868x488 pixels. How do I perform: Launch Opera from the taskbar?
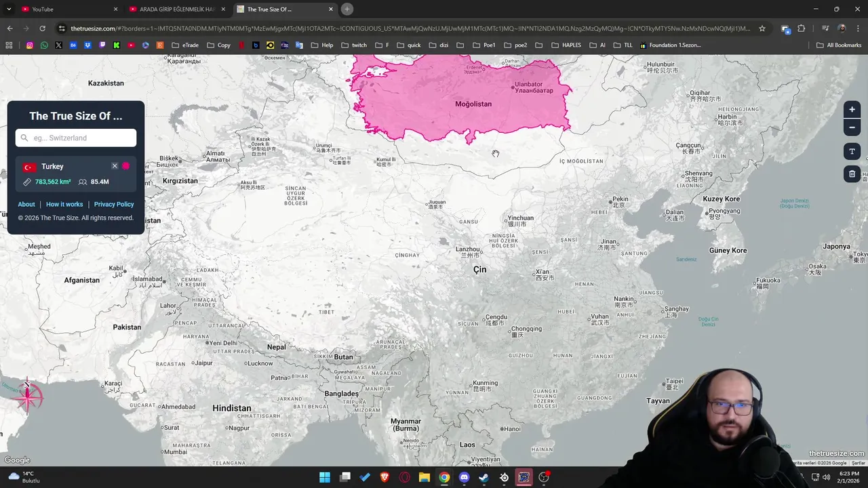pyautogui.click(x=405, y=477)
